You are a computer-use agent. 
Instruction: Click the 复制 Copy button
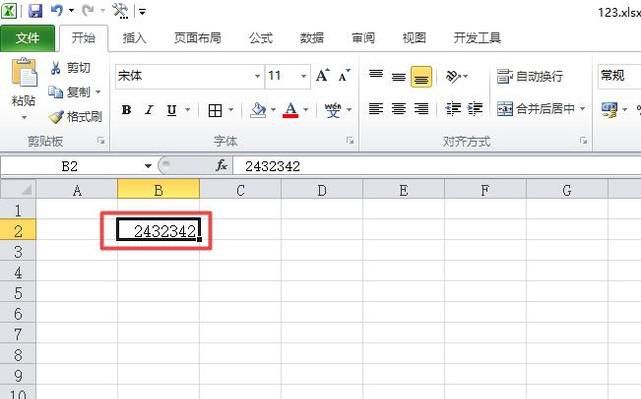[x=69, y=92]
